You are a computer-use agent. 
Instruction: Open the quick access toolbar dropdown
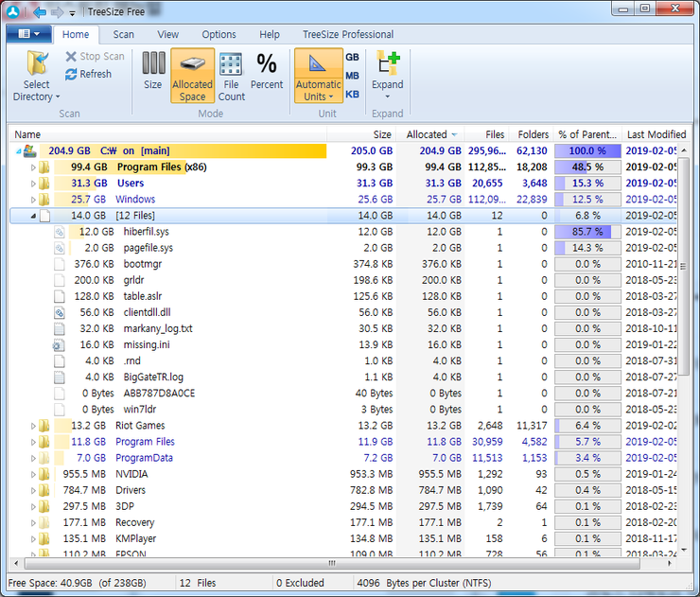click(72, 13)
